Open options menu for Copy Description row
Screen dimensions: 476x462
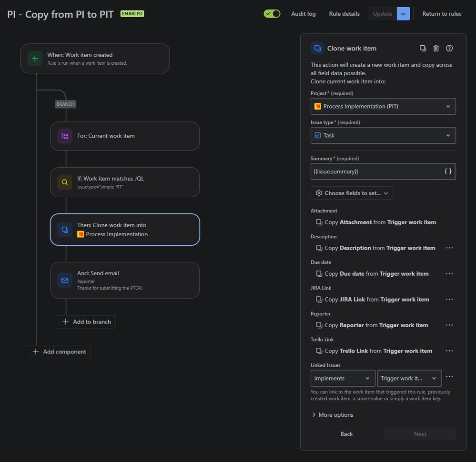[x=449, y=248]
